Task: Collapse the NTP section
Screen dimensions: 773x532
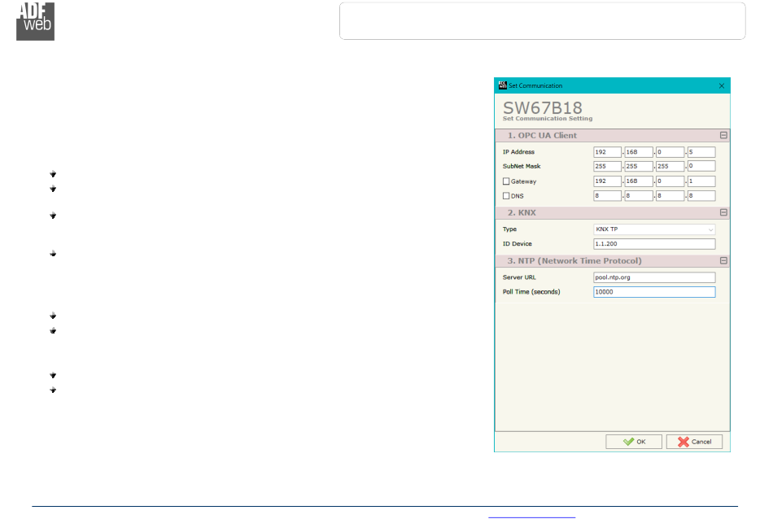Action: point(723,260)
